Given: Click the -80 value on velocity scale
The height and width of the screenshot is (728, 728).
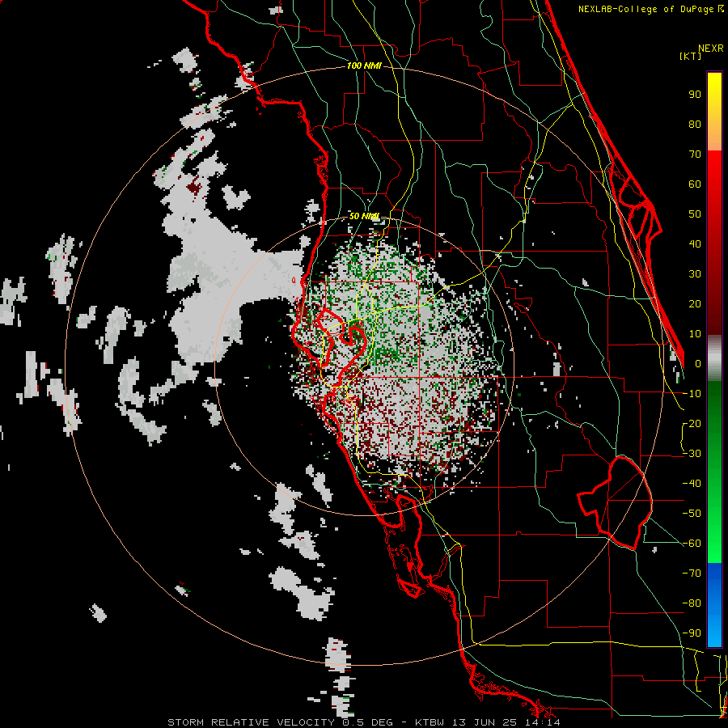Looking at the screenshot, I should (x=692, y=603).
